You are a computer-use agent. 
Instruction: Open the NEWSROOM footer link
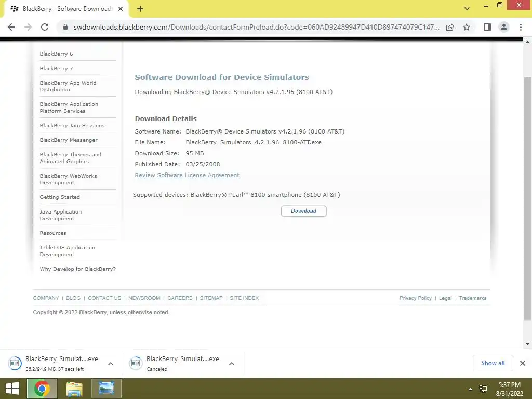pyautogui.click(x=144, y=298)
